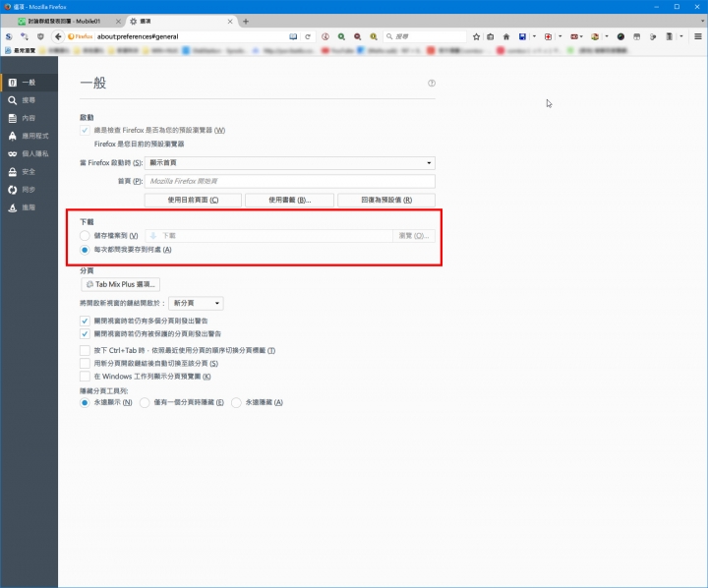Image resolution: width=708 pixels, height=588 pixels.
Task: Open the bookmarks list icon beside star
Action: click(491, 36)
